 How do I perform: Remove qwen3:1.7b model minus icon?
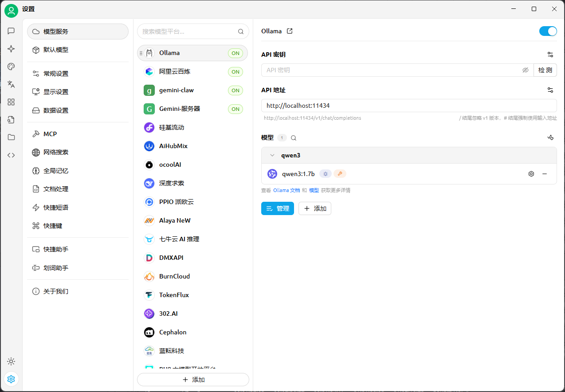coord(545,174)
